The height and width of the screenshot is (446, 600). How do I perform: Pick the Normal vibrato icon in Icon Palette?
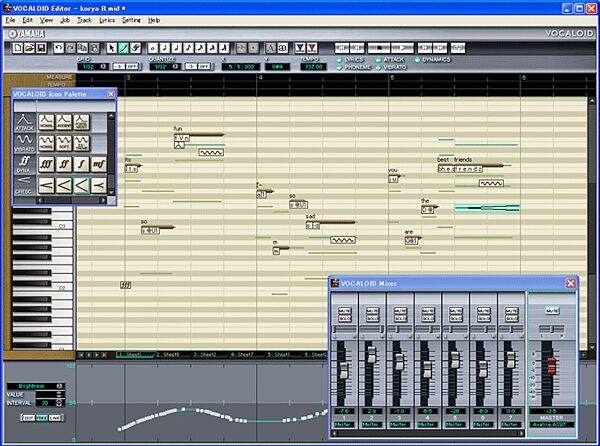46,143
